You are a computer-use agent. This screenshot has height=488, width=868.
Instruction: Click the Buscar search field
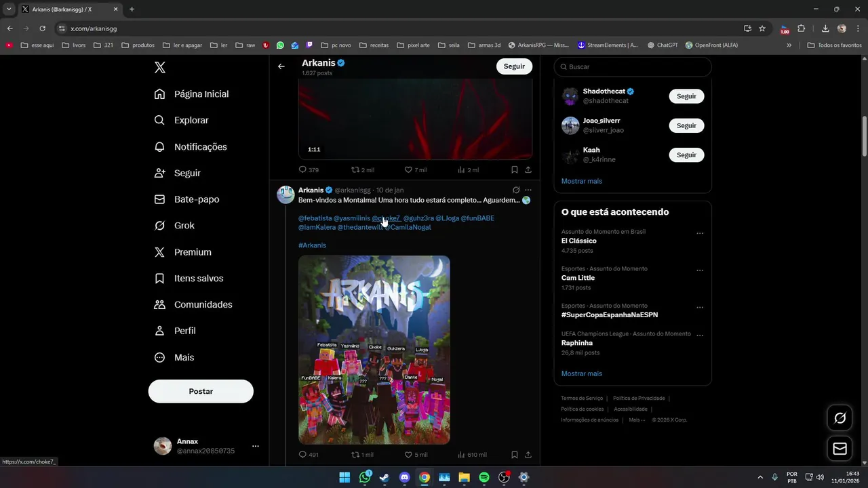(633, 66)
